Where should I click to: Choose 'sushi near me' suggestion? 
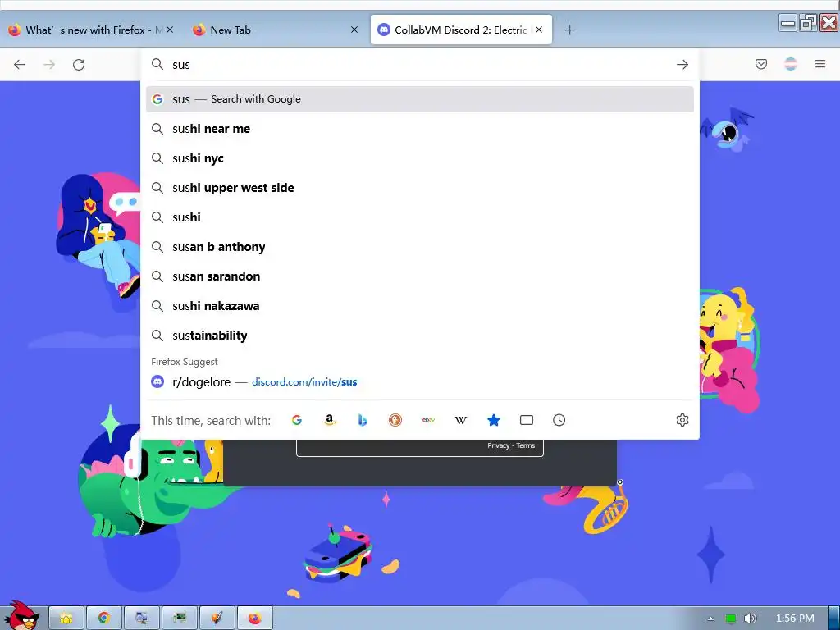(419, 129)
